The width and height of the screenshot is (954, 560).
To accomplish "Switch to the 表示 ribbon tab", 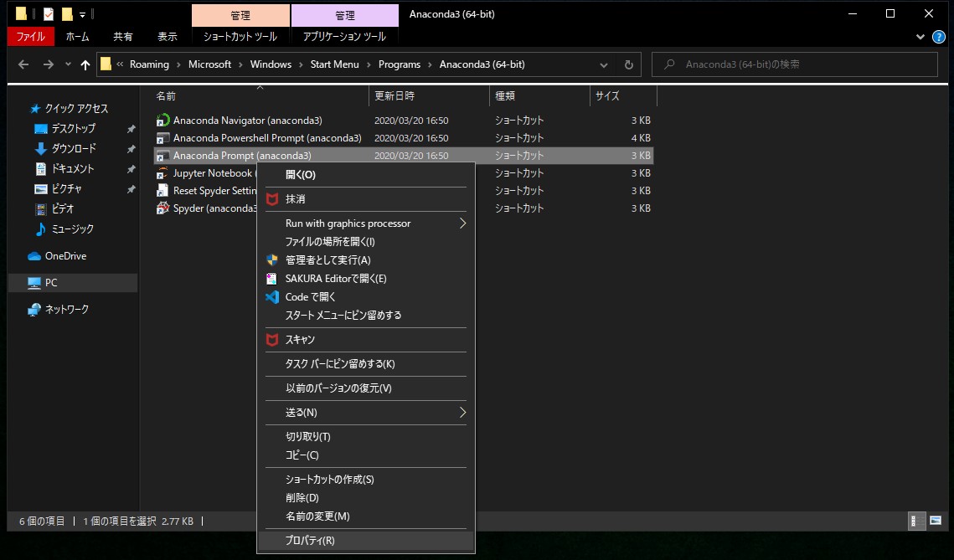I will [x=168, y=37].
